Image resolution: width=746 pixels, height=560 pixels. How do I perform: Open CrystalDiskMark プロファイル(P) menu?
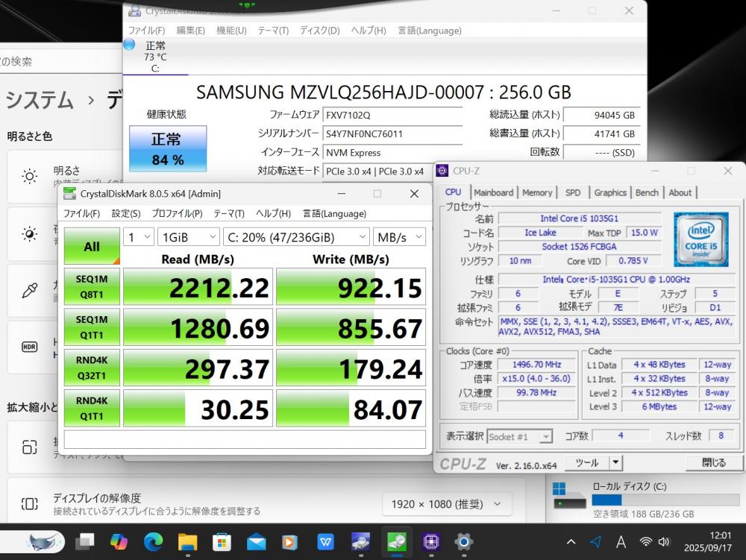point(177,213)
